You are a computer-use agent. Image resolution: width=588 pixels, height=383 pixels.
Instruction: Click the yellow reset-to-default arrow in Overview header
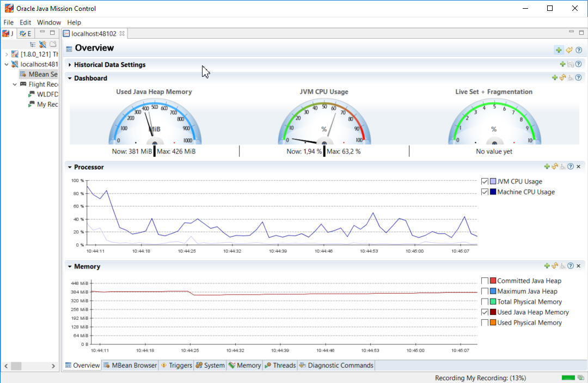[x=569, y=50]
